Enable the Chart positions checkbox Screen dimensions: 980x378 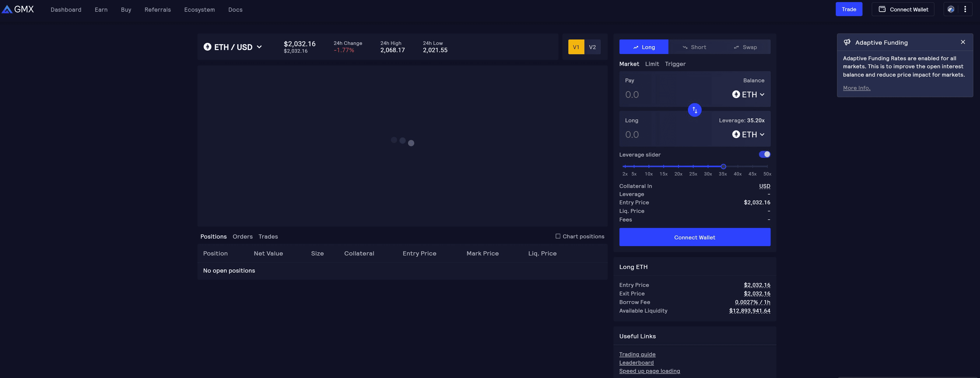(558, 236)
